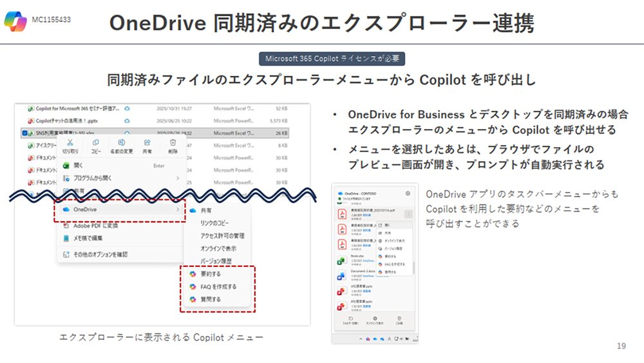Expand the OneDrive entry's chevron arrow
The height and width of the screenshot is (363, 644).
click(x=178, y=210)
